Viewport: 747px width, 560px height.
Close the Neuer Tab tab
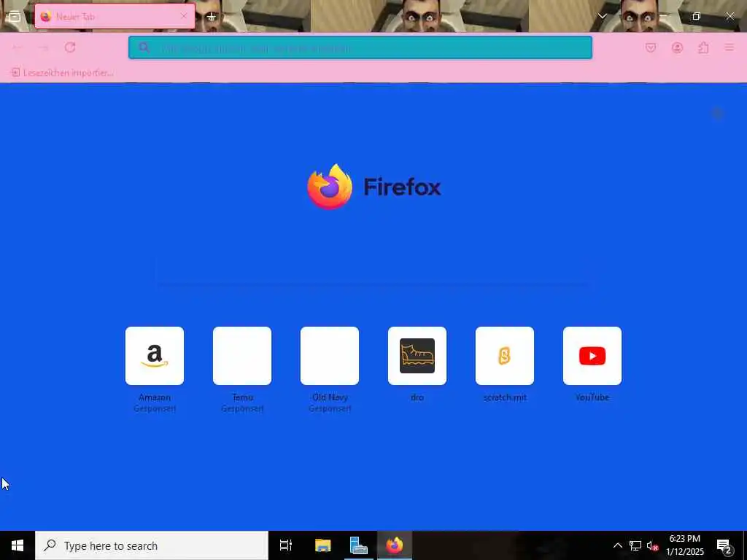pos(184,16)
